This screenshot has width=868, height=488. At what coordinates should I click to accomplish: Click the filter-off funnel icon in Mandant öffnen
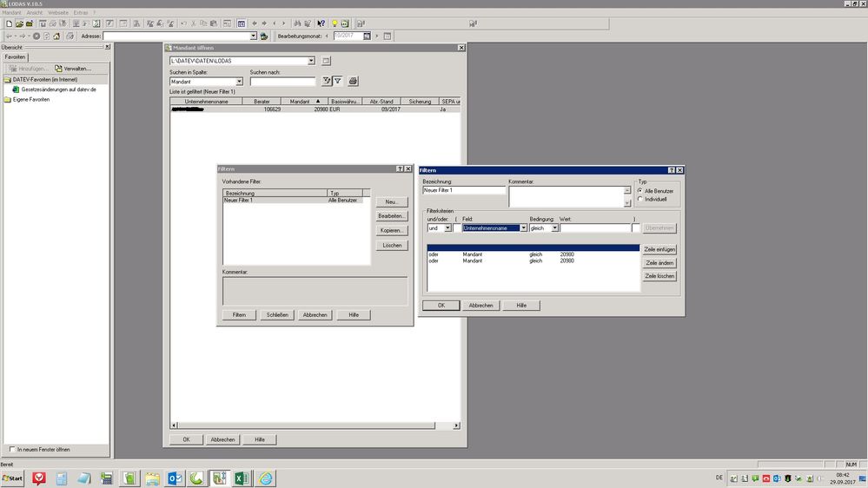[327, 82]
